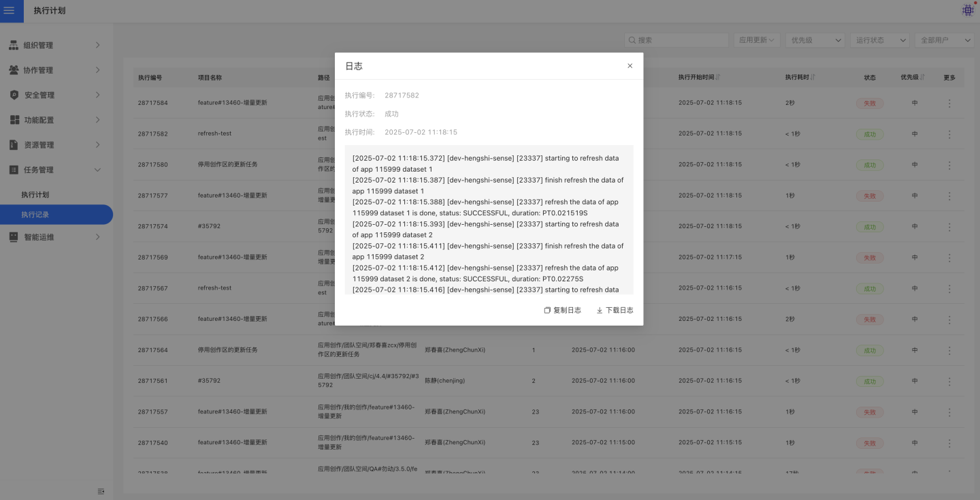Download the log with 下载日志
980x500 pixels.
[615, 310]
